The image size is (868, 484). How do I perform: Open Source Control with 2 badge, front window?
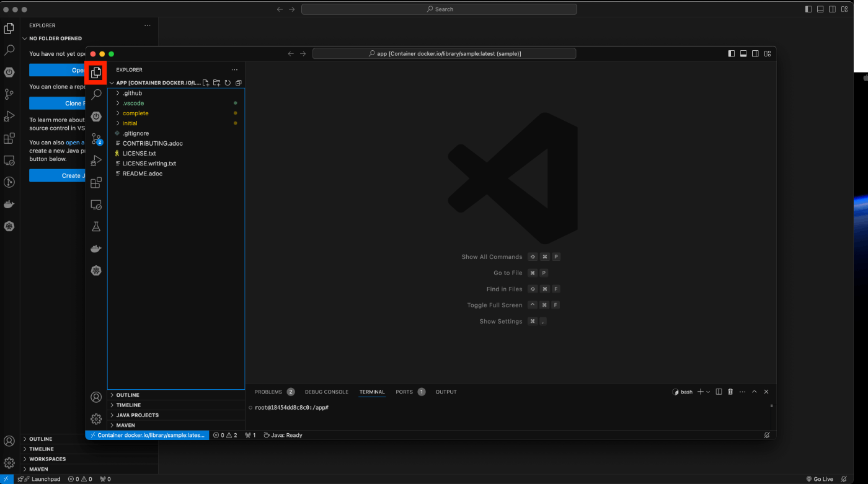click(x=96, y=139)
